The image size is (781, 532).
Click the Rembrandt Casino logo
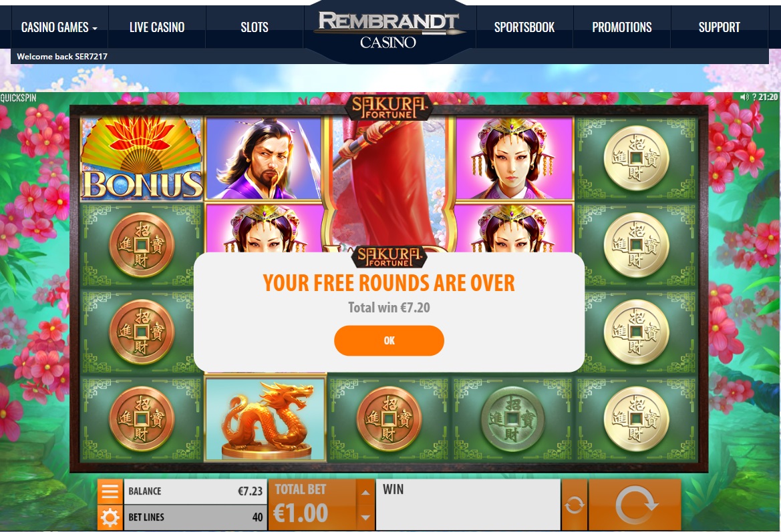tap(389, 30)
